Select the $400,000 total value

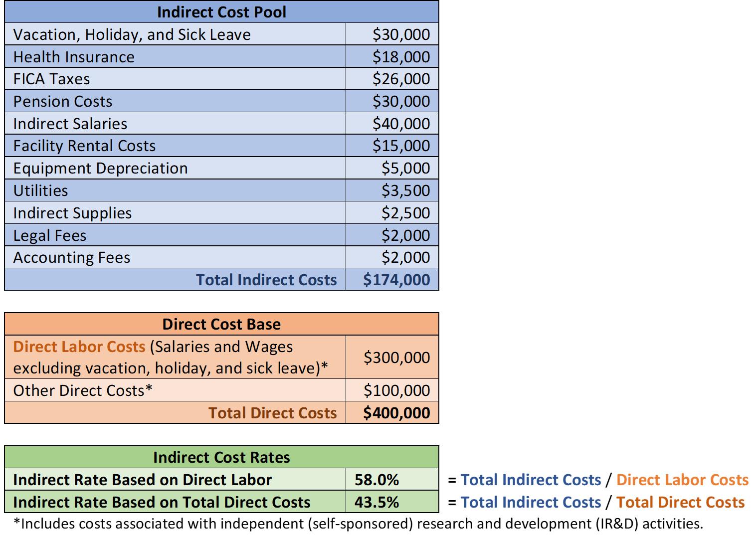[392, 412]
